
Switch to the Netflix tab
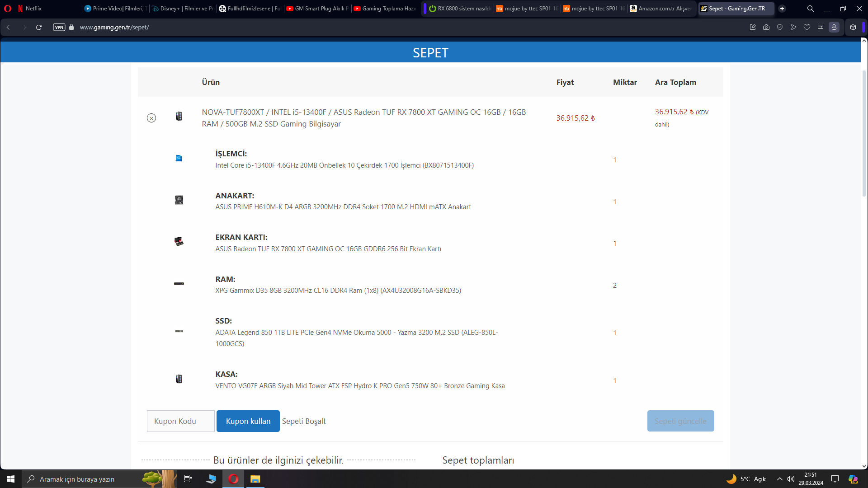[33, 9]
